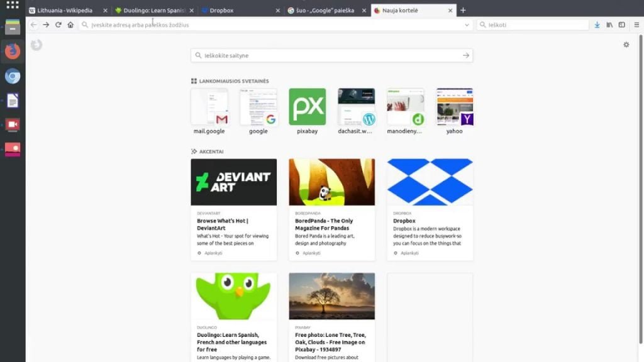Open the document writer icon in dock
The image size is (644, 362).
(x=13, y=101)
